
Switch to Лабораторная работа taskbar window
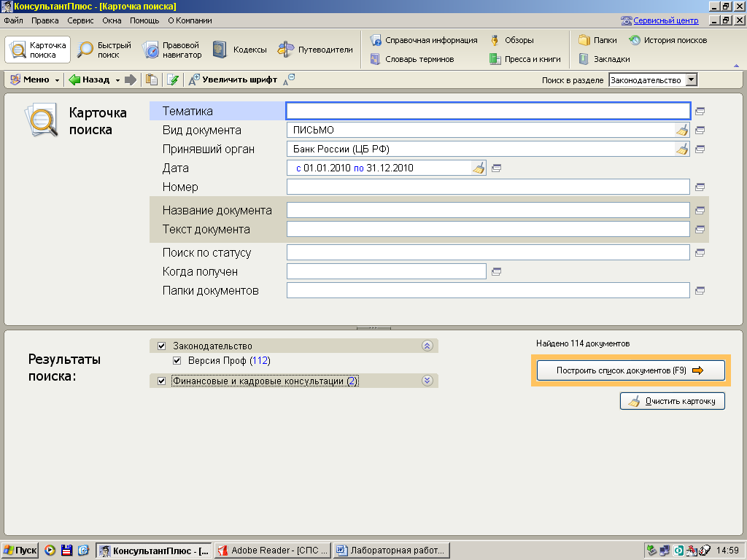pyautogui.click(x=392, y=551)
